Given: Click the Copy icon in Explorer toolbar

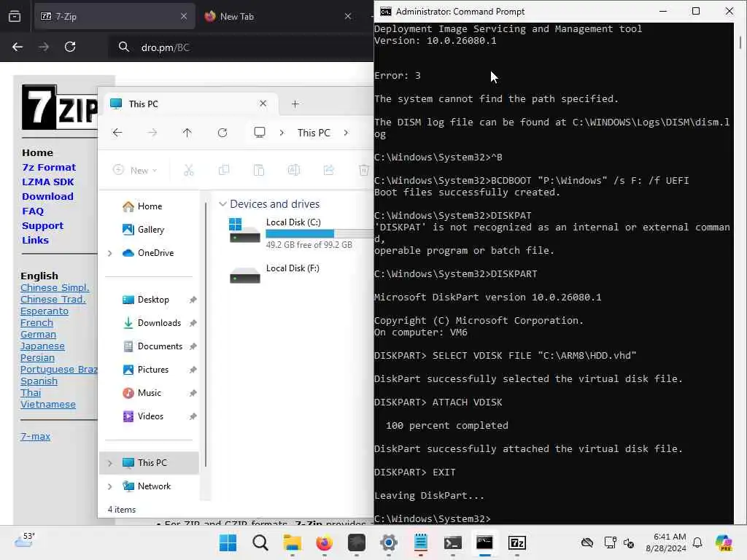Looking at the screenshot, I should [224, 170].
